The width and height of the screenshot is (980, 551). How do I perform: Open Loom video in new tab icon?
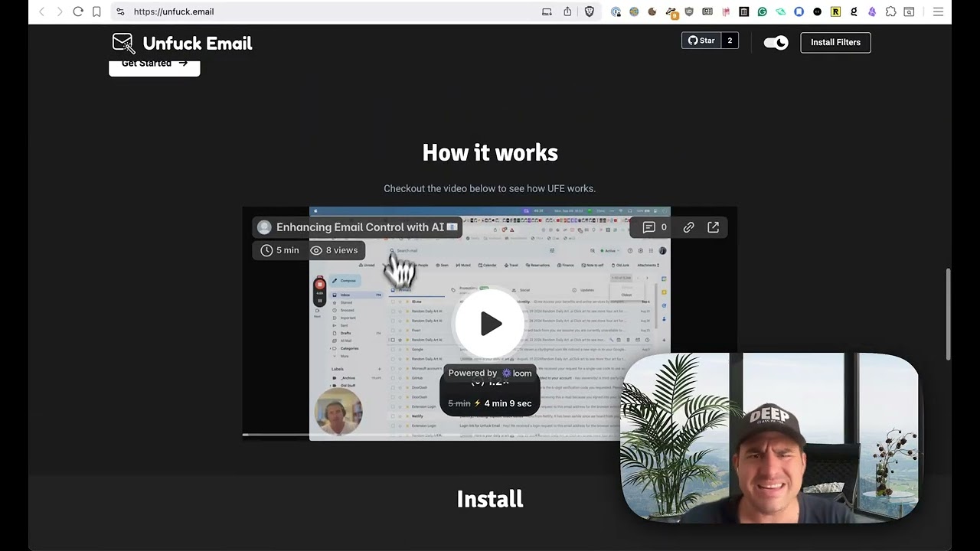[713, 227]
